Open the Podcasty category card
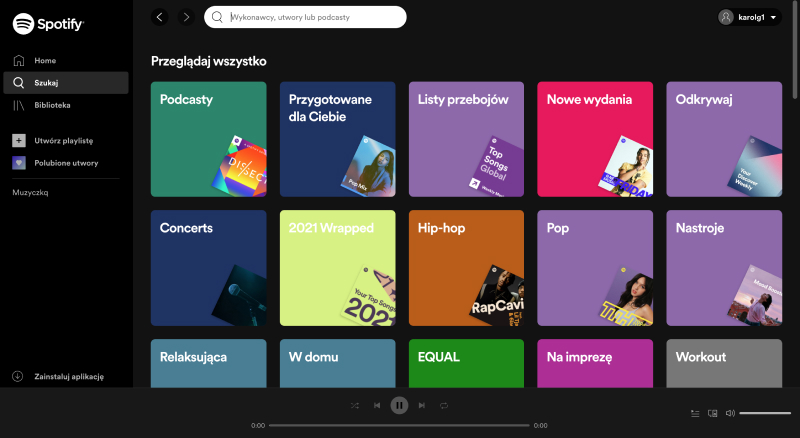Image resolution: width=800 pixels, height=438 pixels. pyautogui.click(x=209, y=139)
